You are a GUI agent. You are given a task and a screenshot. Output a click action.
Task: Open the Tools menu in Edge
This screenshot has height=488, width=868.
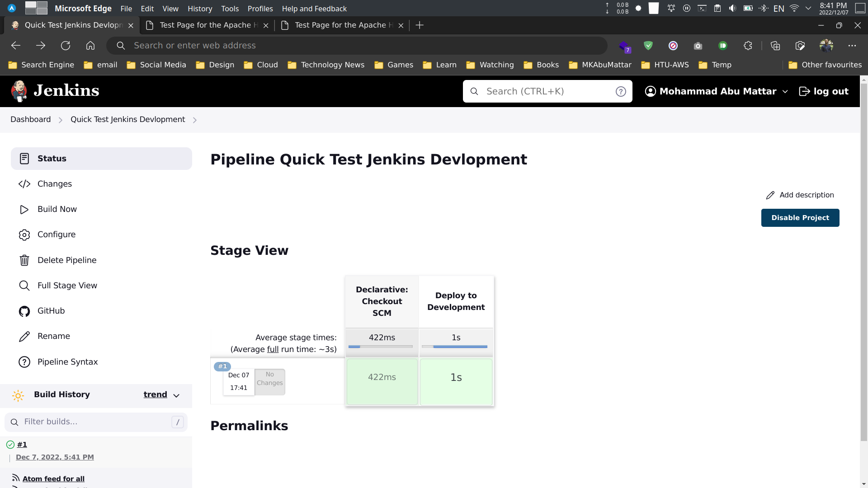[230, 9]
